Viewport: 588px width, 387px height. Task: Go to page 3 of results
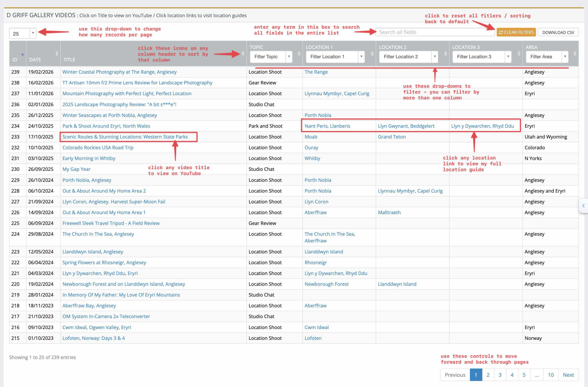click(500, 375)
